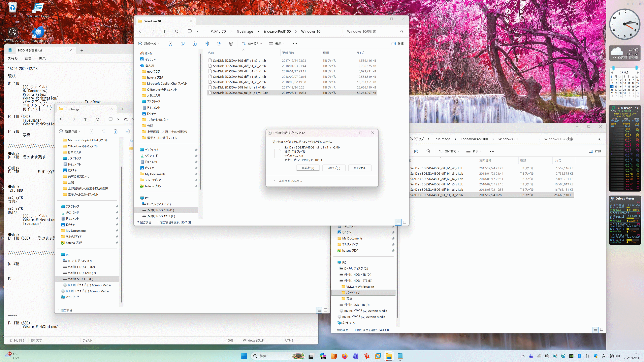This screenshot has width=644, height=362.
Task: Collapse 詳細情報の非表示 in the dialog
Action: (288, 181)
